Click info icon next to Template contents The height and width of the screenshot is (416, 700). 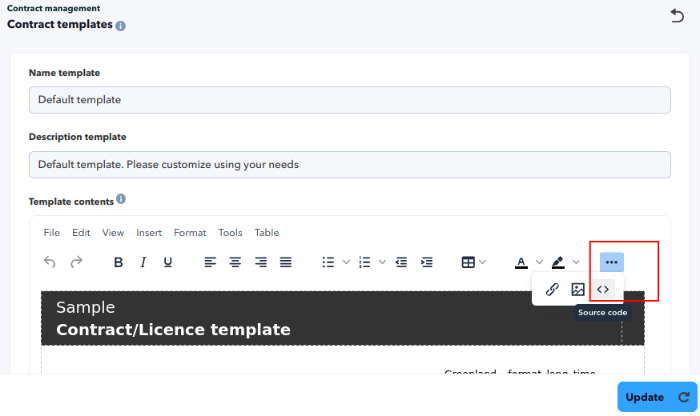click(x=121, y=199)
